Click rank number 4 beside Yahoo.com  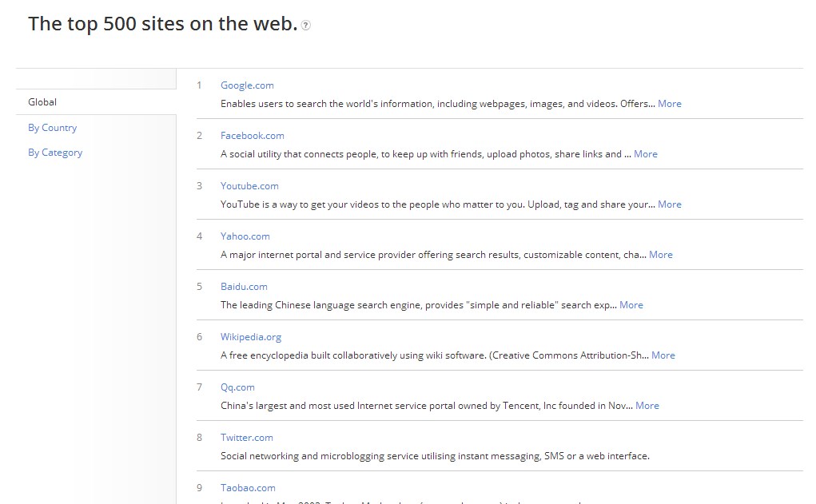(199, 236)
